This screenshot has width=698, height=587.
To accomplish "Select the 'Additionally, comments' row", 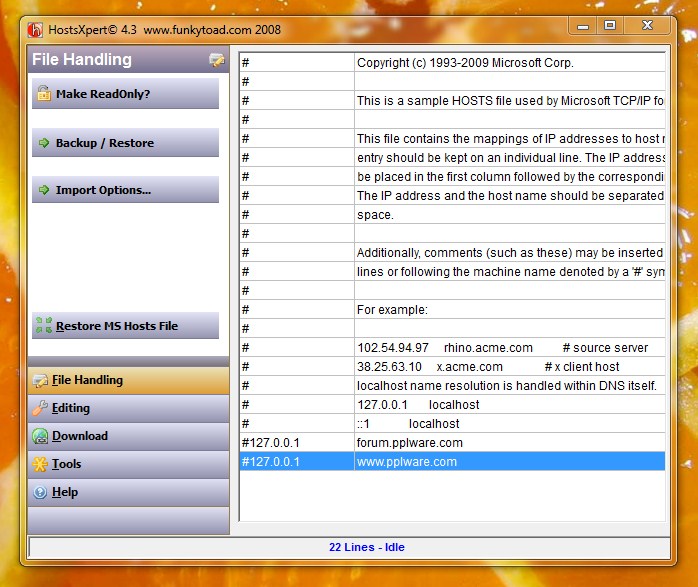I will point(452,252).
